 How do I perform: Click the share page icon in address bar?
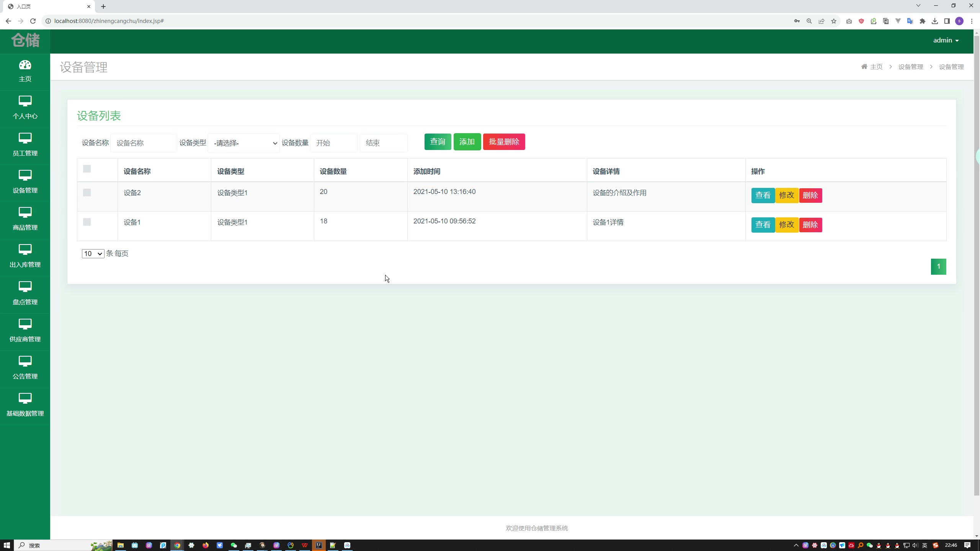coord(822,21)
